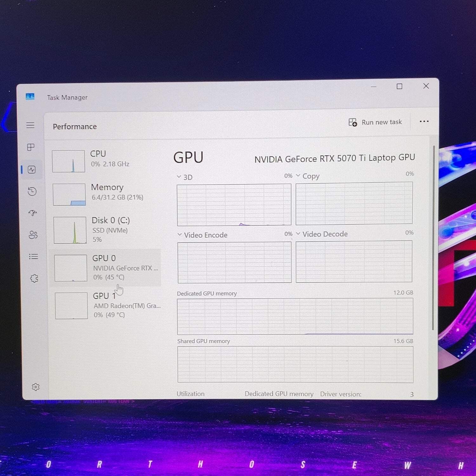
Task: Click the 3D usage graph
Action: click(234, 205)
